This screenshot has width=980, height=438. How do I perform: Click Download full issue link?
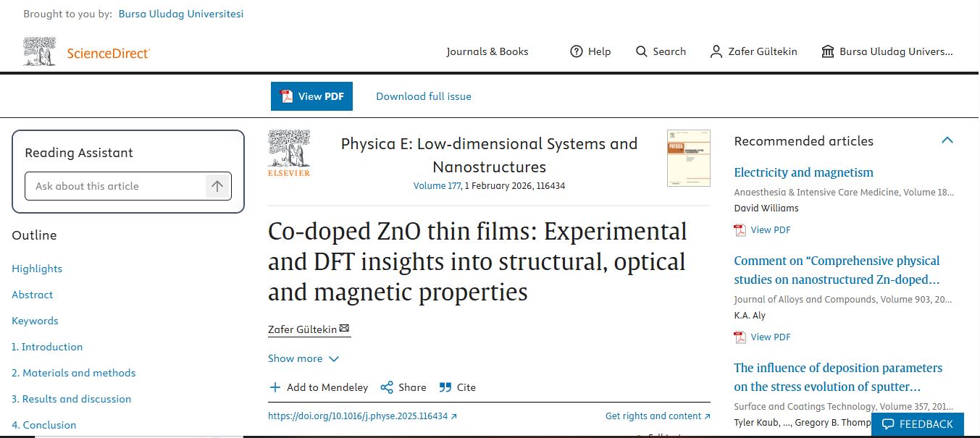pyautogui.click(x=424, y=96)
